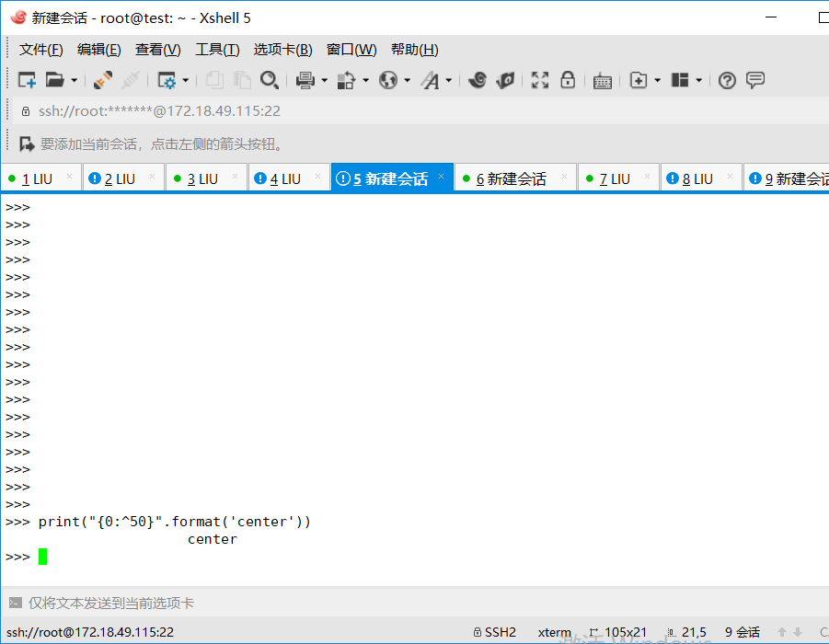The width and height of the screenshot is (829, 644).
Task: Close tab 1 LIU
Action: click(69, 176)
